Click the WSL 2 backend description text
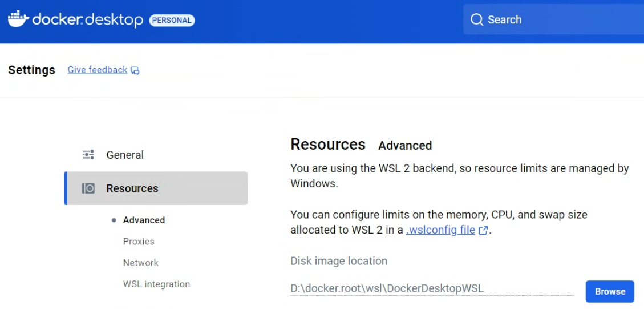644x309 pixels. [x=460, y=176]
